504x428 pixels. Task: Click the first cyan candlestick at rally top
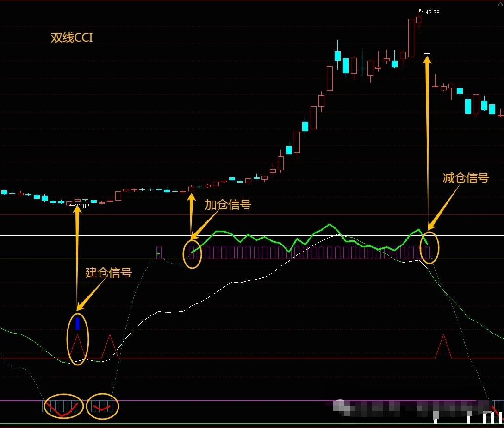(x=337, y=55)
